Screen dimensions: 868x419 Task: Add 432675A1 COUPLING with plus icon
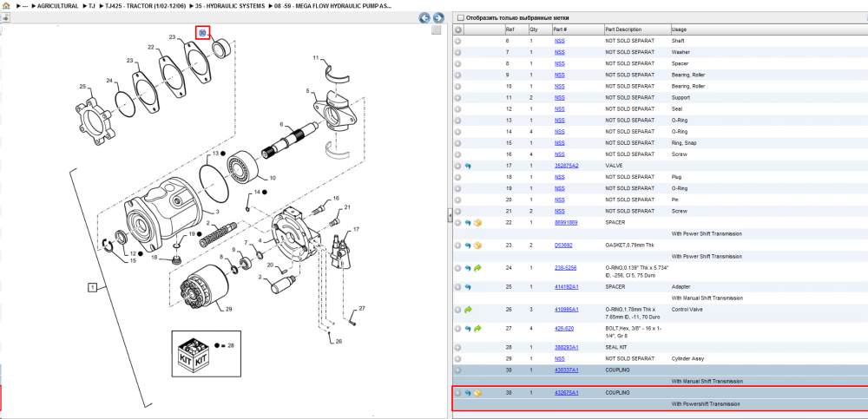pyautogui.click(x=457, y=393)
